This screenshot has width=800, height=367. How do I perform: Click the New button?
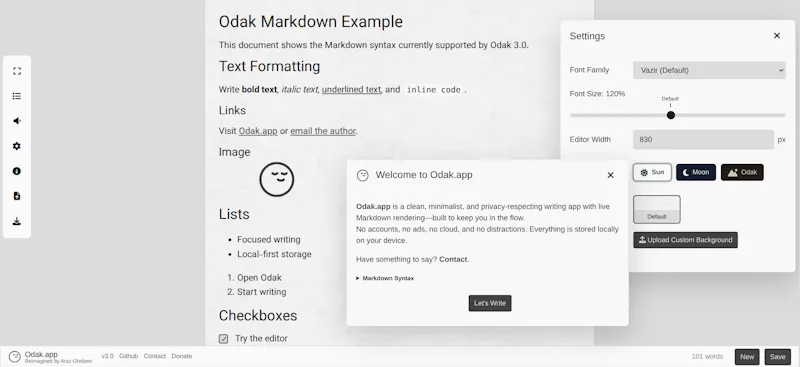point(747,357)
